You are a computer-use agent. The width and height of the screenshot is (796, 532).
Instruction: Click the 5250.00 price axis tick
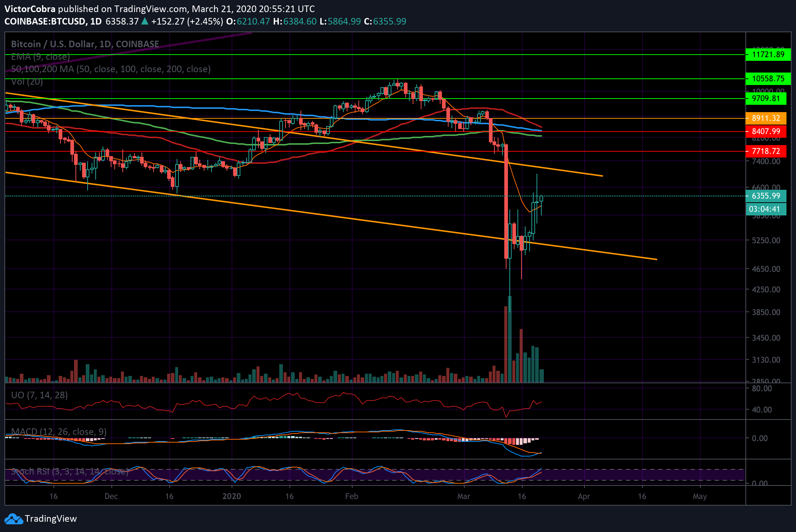766,241
